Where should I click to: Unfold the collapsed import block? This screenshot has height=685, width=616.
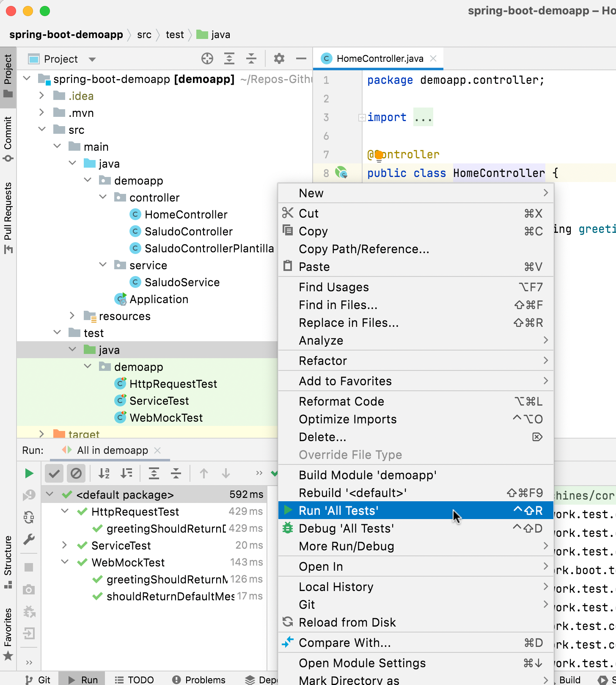(x=362, y=118)
